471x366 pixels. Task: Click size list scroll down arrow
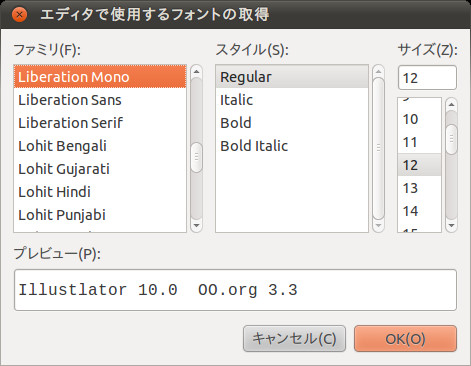click(x=451, y=226)
